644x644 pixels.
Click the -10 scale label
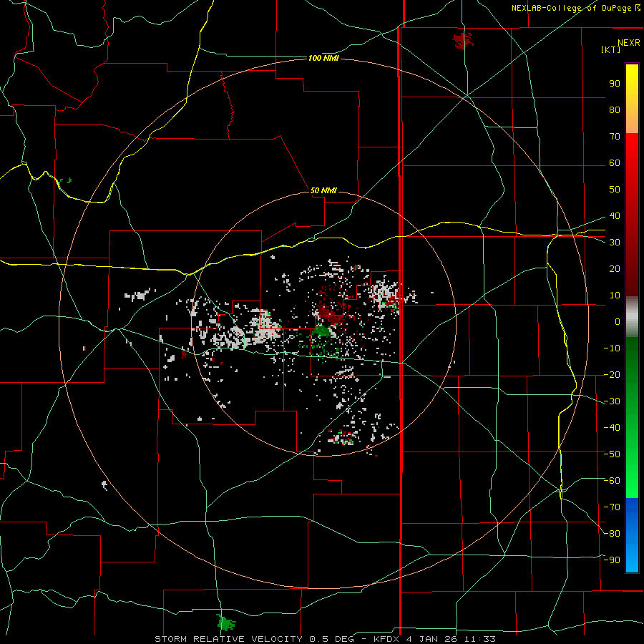coord(612,348)
